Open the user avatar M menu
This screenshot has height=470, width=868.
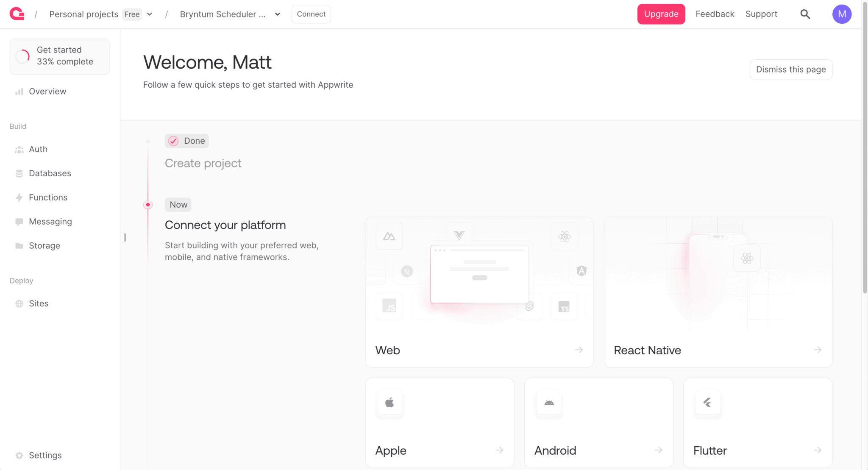pyautogui.click(x=842, y=14)
